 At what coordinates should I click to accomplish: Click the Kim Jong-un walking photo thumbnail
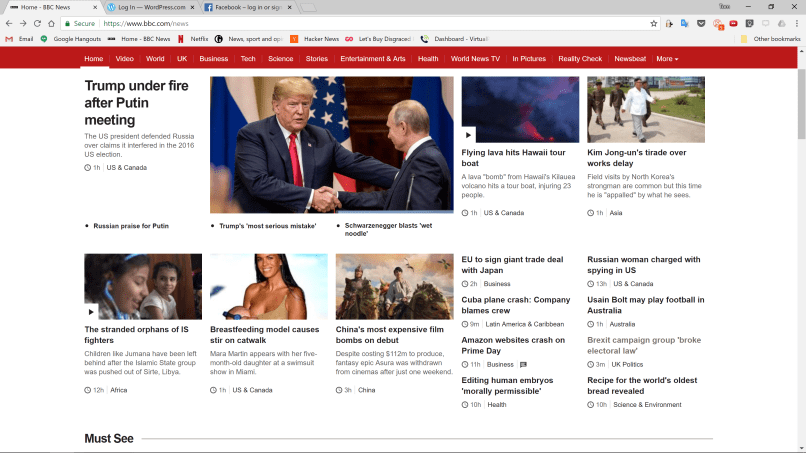(x=646, y=110)
